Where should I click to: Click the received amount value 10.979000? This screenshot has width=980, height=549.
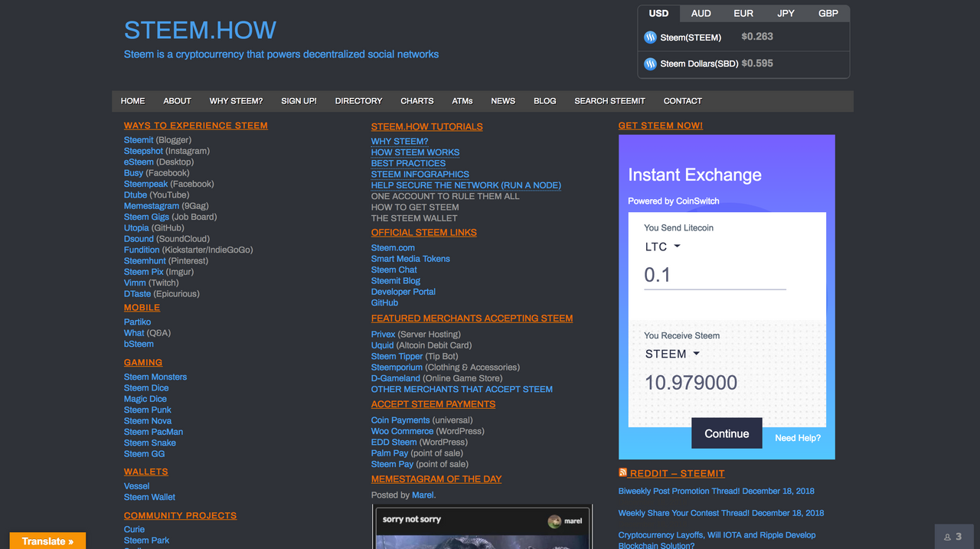click(x=691, y=383)
